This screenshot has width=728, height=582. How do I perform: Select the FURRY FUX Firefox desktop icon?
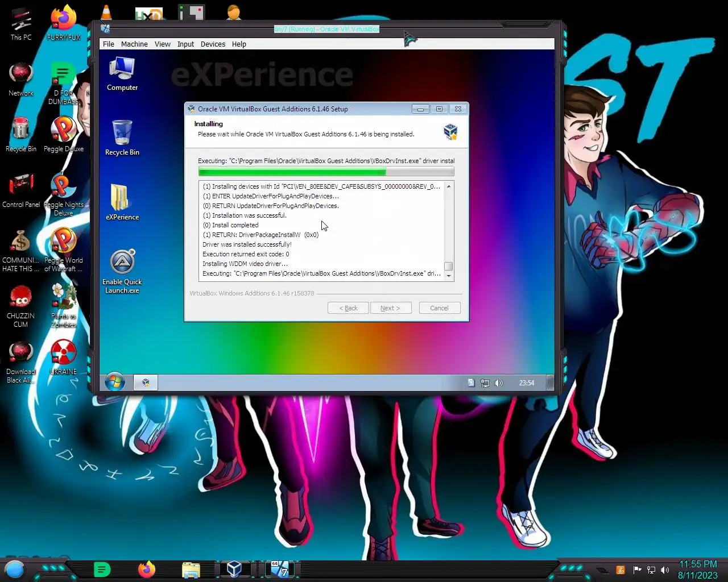pyautogui.click(x=64, y=23)
